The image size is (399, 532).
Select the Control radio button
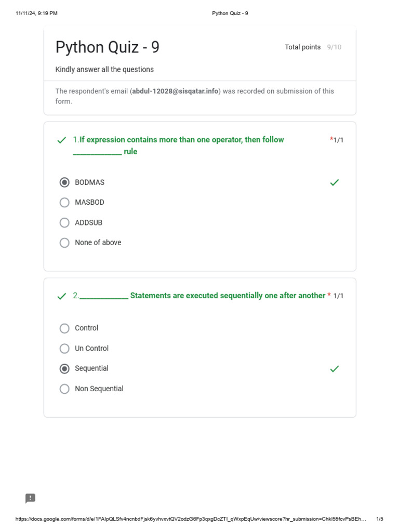(x=64, y=328)
